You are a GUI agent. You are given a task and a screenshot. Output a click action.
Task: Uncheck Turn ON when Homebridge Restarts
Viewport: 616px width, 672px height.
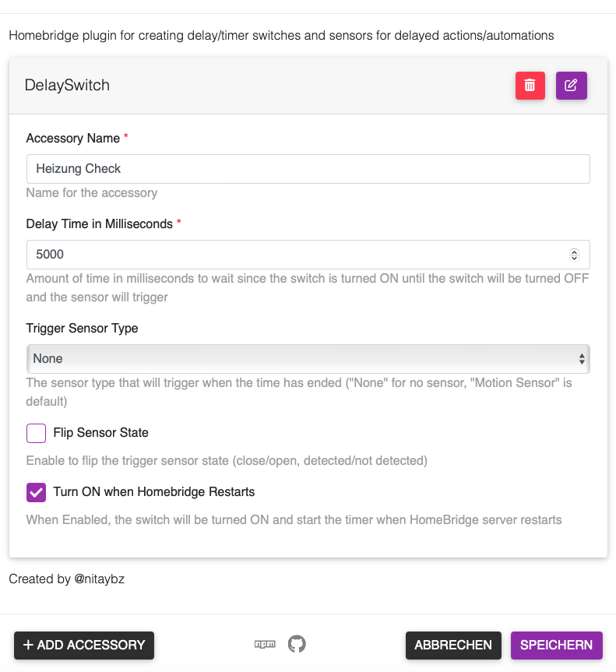36,492
